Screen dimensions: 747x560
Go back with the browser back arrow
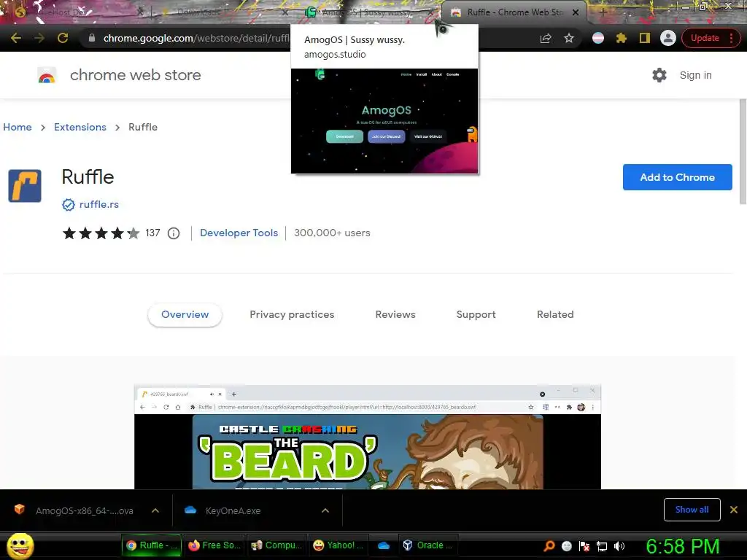coord(16,38)
